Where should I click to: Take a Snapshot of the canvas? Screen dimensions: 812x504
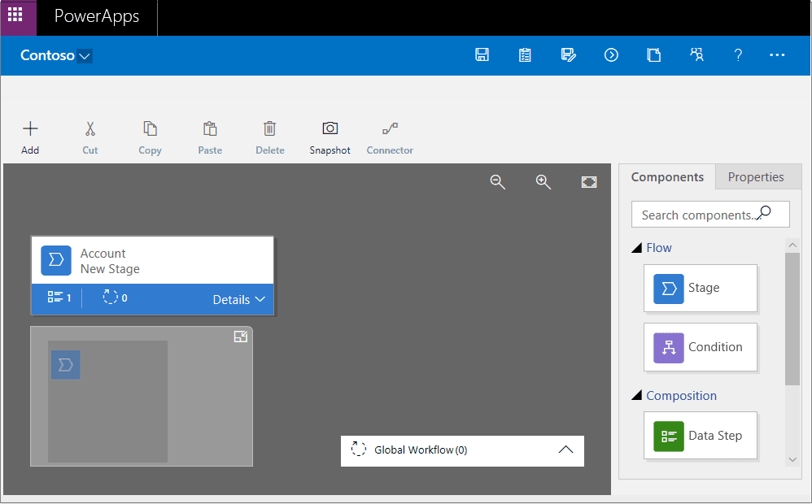(330, 137)
